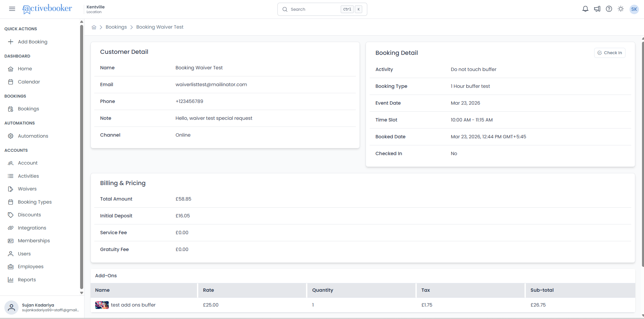Screen dimensions: 644x319
Task: Click add-on sub-total £26.75
Action: (x=538, y=305)
